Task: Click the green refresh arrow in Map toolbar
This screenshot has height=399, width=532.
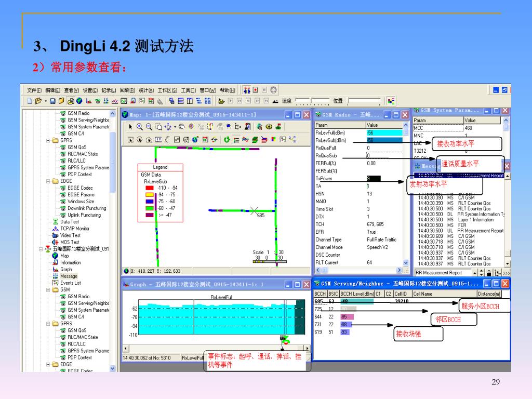Action: [x=227, y=139]
